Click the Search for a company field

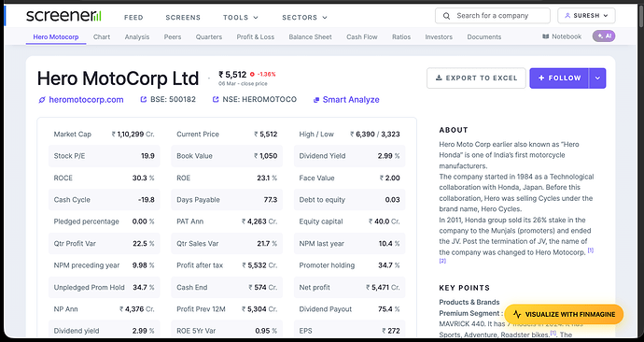(493, 16)
